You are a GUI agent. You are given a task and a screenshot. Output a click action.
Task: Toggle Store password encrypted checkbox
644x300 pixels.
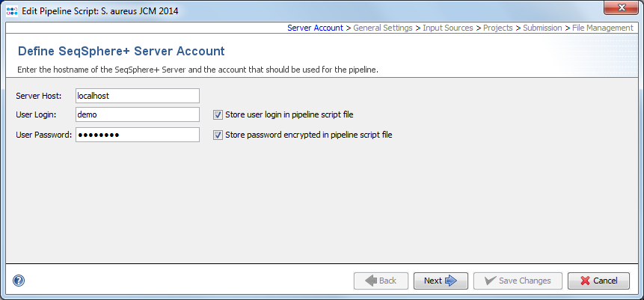point(218,135)
